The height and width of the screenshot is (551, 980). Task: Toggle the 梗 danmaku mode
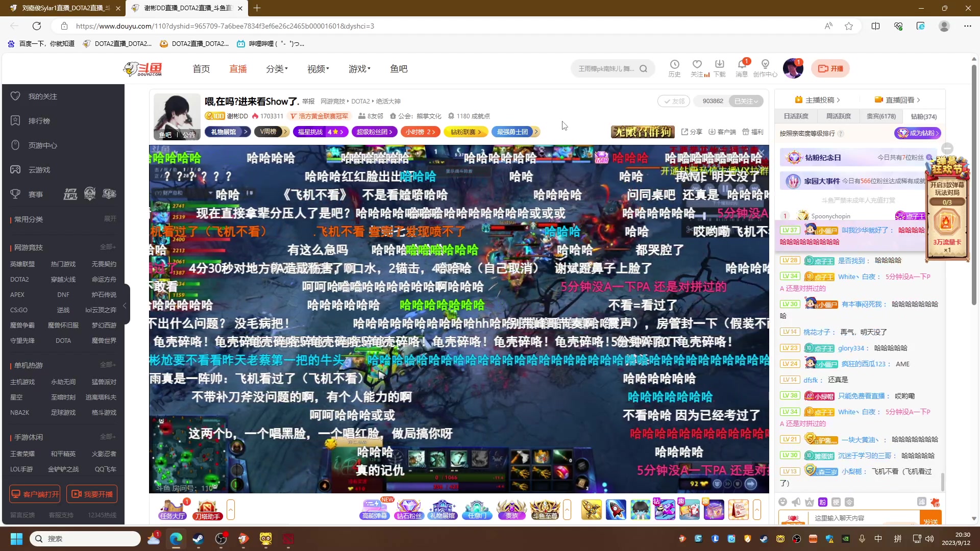point(836,503)
